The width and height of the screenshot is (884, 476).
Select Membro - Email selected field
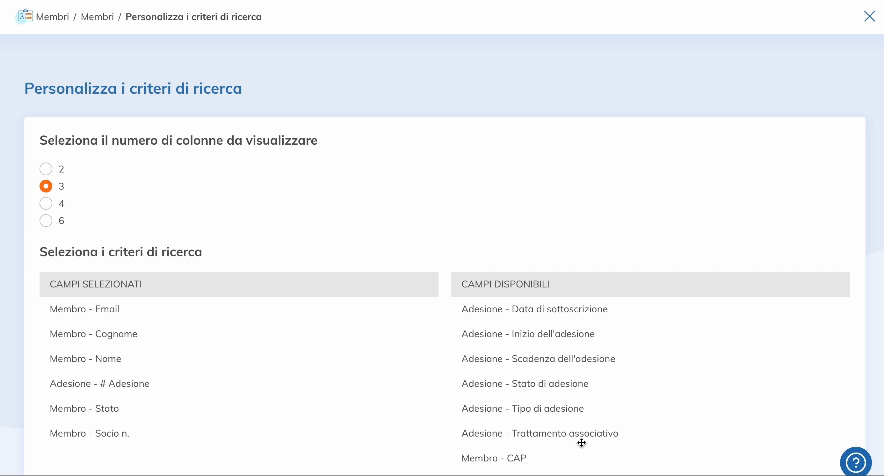point(85,309)
